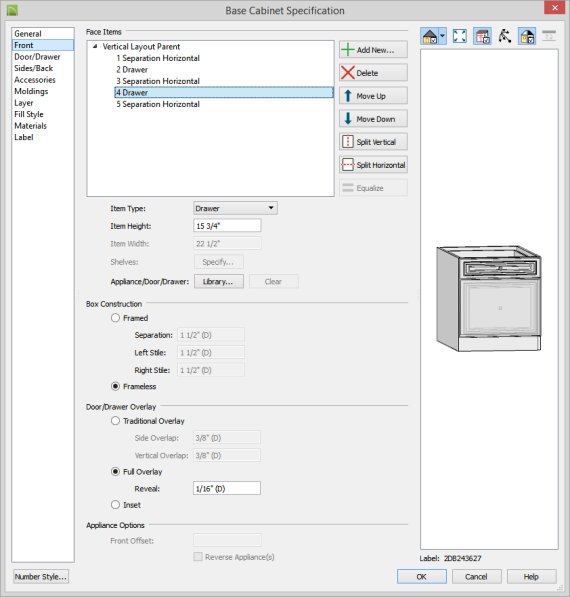This screenshot has height=597, width=570.
Task: Select the mouse-orbit camera icon
Action: coord(505,36)
